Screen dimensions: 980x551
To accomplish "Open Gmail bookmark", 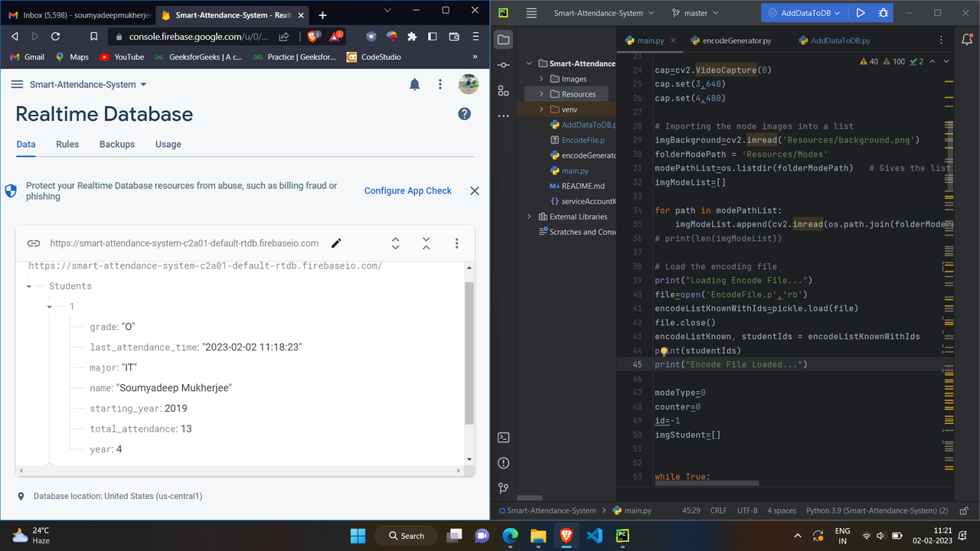I will tap(28, 57).
